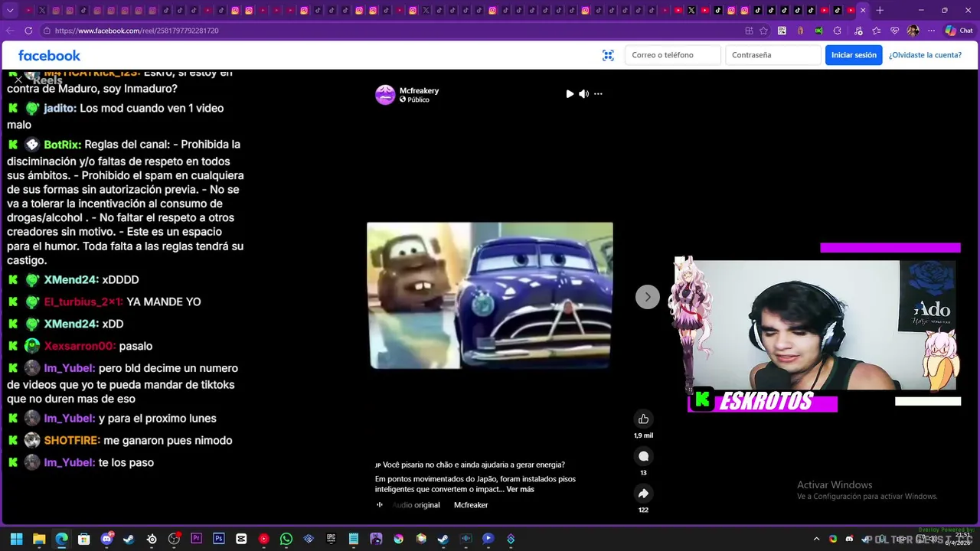Open the favorites list star icon
Image resolution: width=980 pixels, height=551 pixels.
pos(876,31)
